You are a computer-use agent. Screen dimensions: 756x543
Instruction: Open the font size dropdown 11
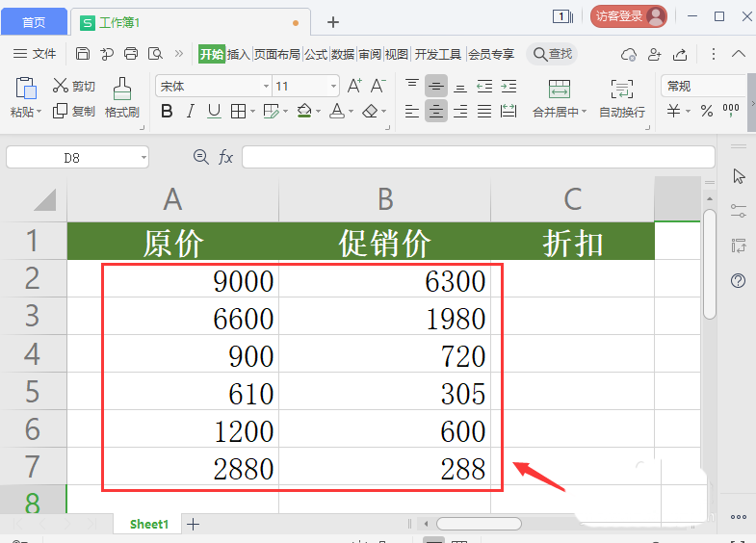[x=333, y=87]
